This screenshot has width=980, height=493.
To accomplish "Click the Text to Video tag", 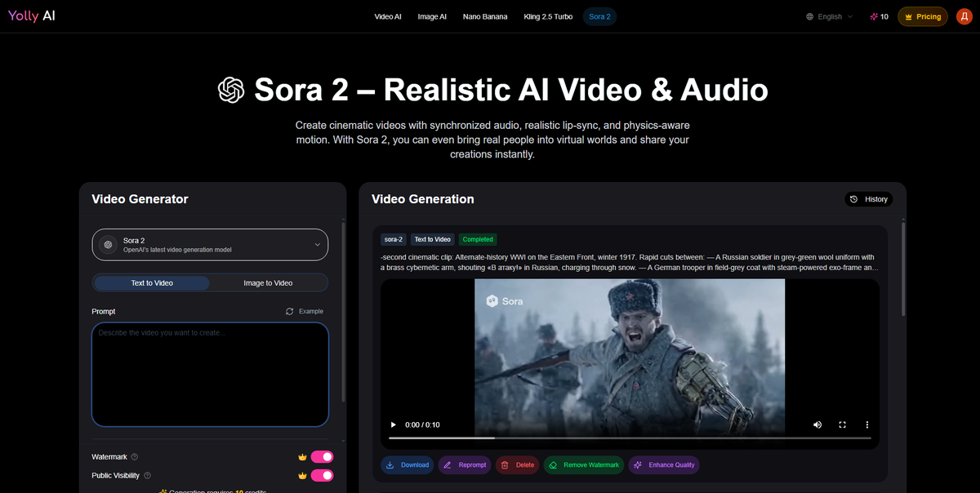I will (432, 239).
